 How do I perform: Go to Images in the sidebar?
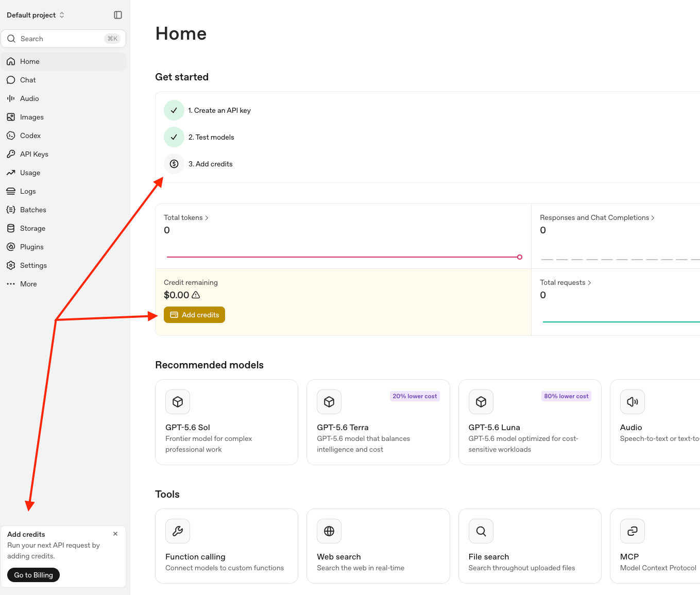(x=63, y=117)
